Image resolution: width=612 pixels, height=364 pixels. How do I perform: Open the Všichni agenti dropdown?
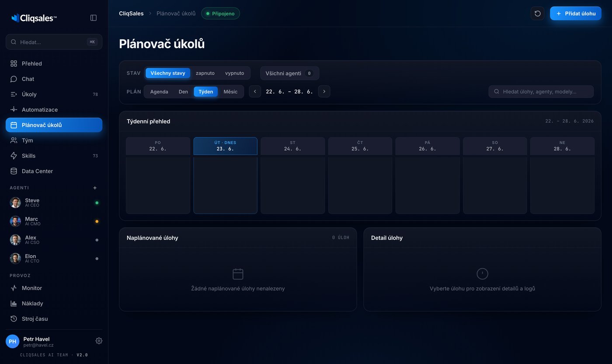tap(289, 73)
